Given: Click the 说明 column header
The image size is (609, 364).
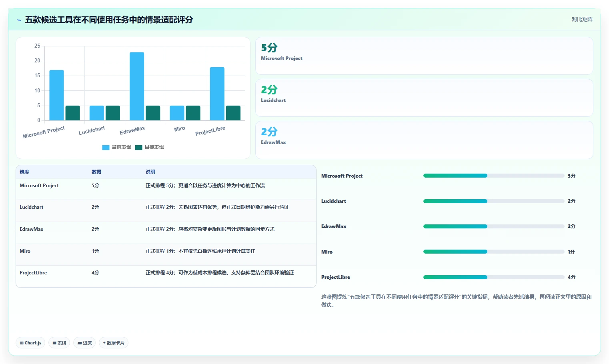Looking at the screenshot, I should pos(150,172).
